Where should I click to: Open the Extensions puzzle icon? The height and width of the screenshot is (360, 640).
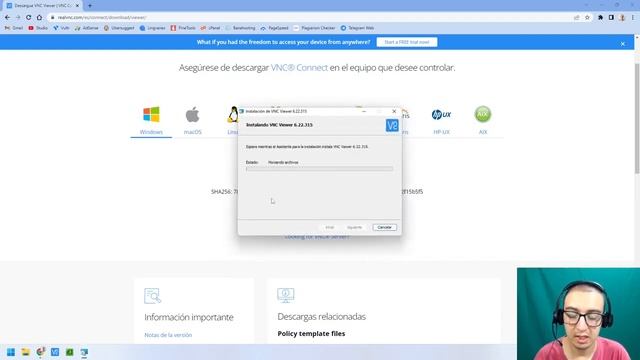point(600,18)
